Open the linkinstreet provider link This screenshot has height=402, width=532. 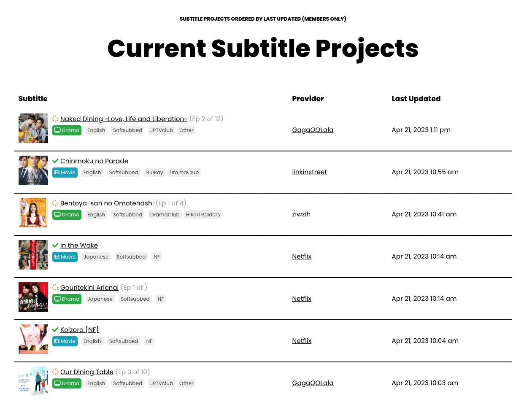click(x=309, y=172)
